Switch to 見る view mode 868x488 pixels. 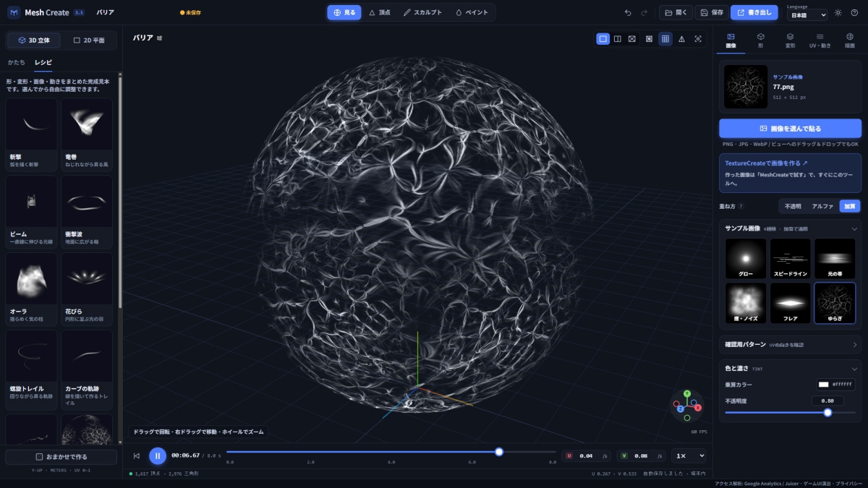pyautogui.click(x=344, y=12)
